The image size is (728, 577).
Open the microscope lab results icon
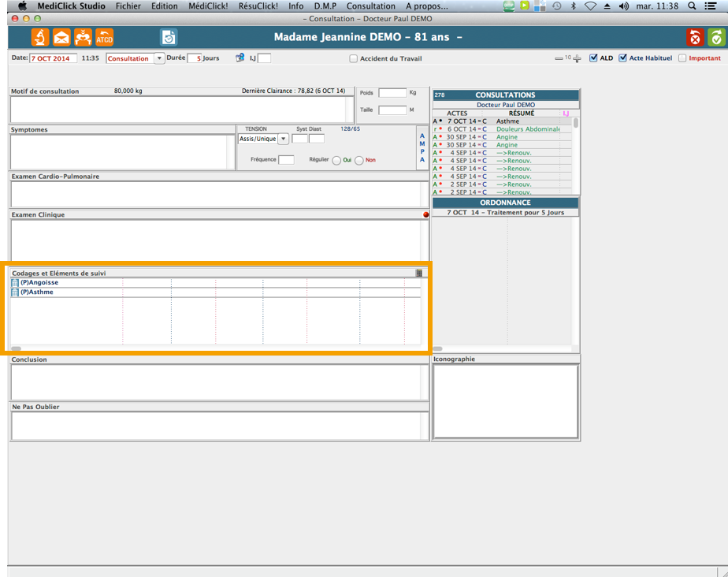tap(40, 37)
